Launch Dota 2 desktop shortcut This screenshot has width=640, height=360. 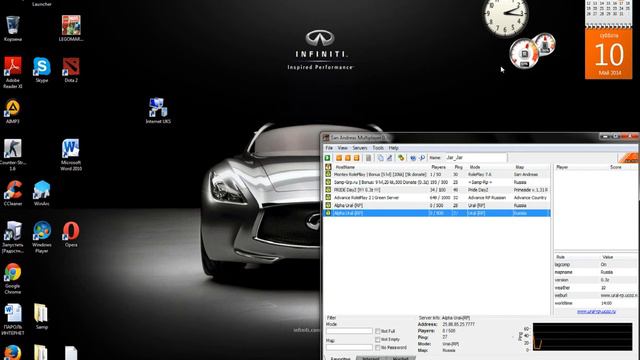[x=71, y=70]
